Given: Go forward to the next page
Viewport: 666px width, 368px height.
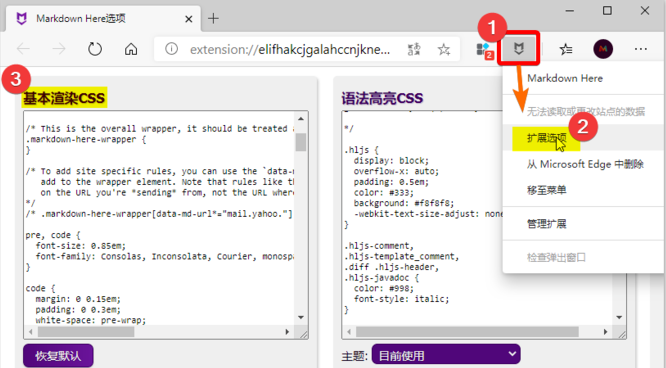Looking at the screenshot, I should coord(59,49).
